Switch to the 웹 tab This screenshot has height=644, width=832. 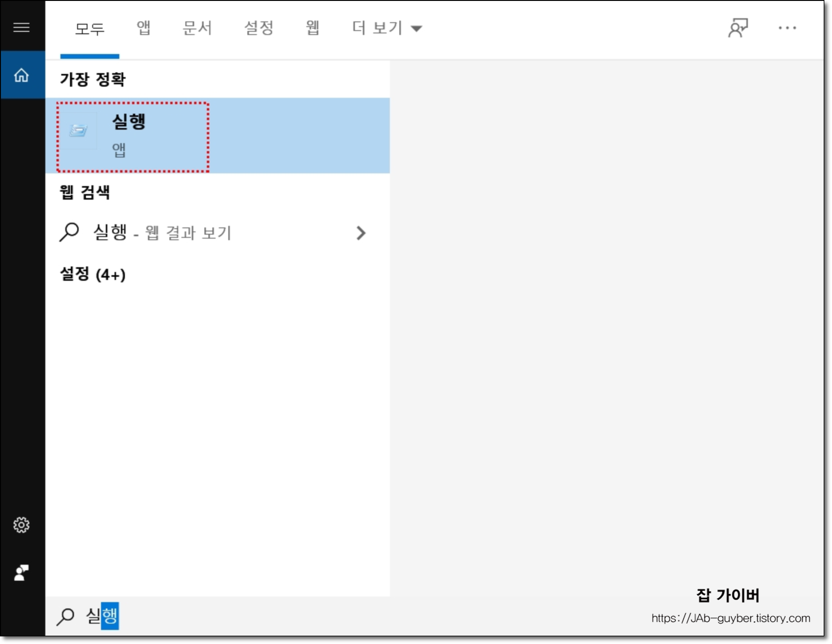[312, 28]
